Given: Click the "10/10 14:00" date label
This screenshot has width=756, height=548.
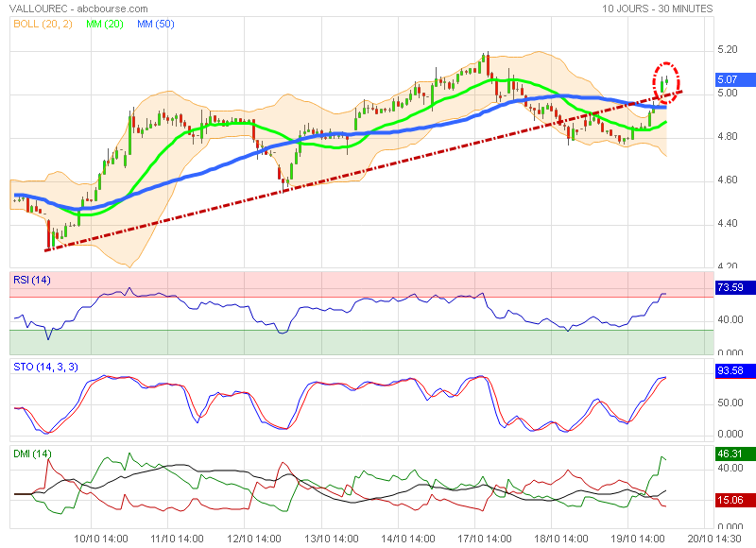Looking at the screenshot, I should [x=101, y=539].
